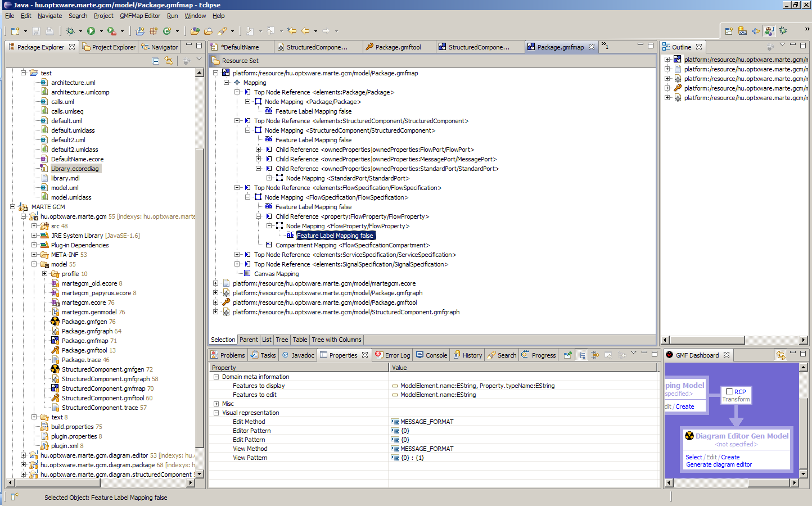Expand the src folder in Package Explorer

pyautogui.click(x=34, y=226)
